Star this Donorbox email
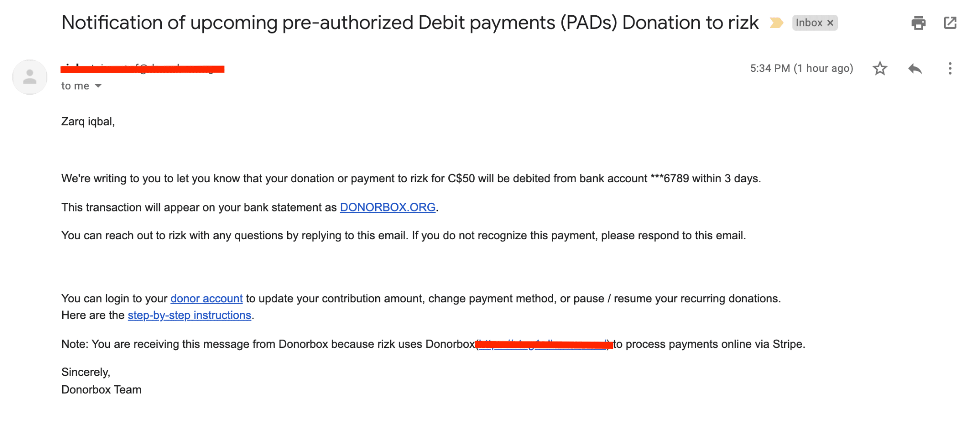Viewport: 980px width, 432px height. click(x=880, y=69)
